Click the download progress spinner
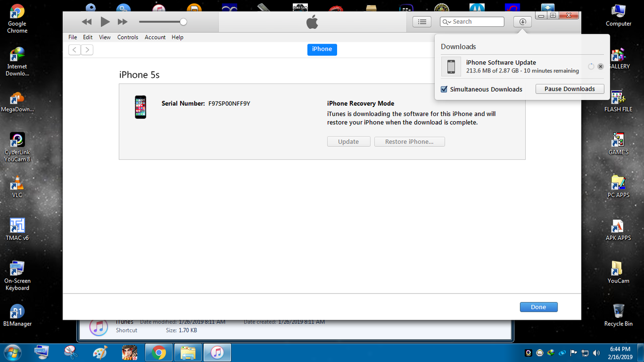 click(x=591, y=67)
